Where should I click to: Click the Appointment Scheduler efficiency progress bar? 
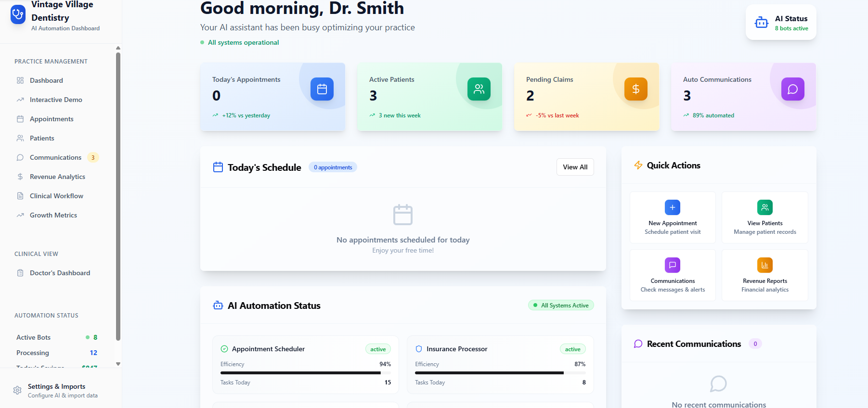305,373
